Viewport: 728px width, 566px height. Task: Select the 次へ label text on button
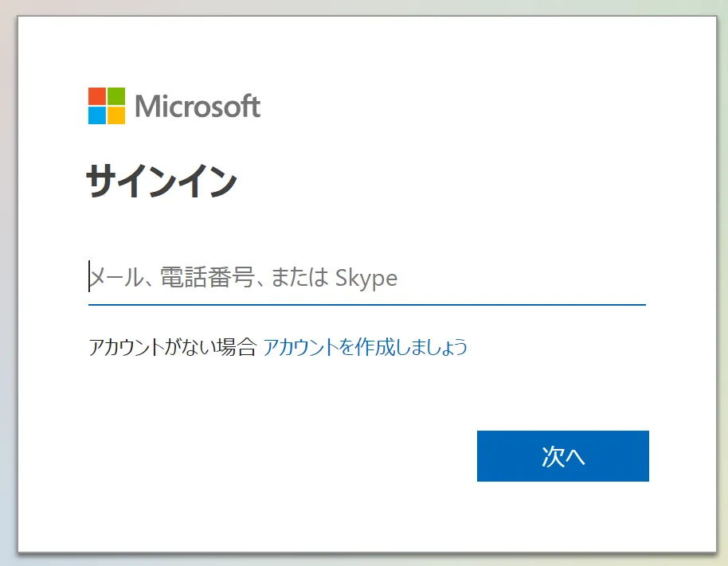click(x=563, y=456)
